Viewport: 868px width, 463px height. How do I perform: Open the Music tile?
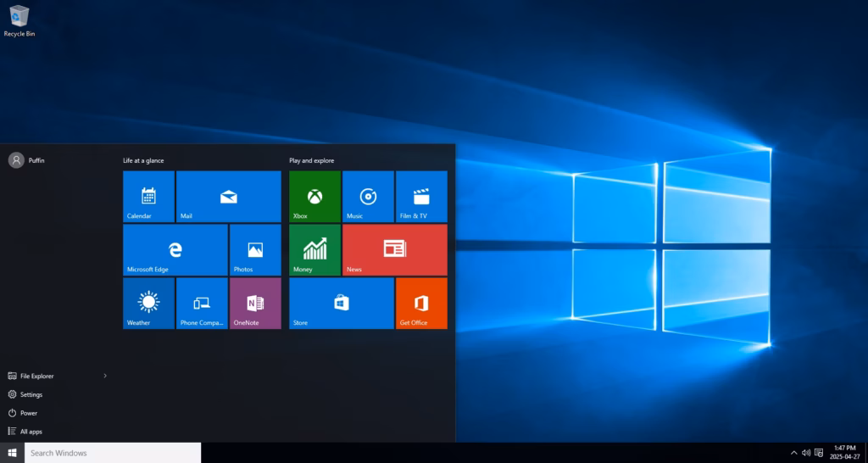coord(368,197)
